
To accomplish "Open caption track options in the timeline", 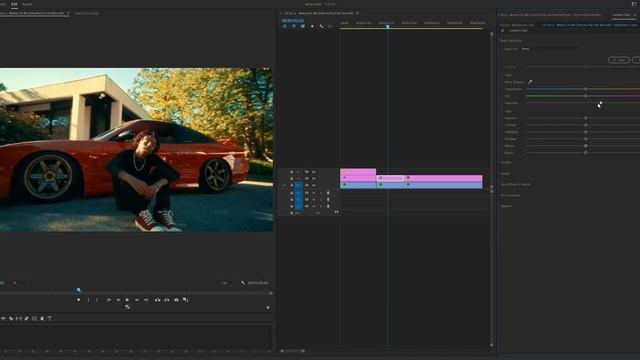I will (x=330, y=26).
